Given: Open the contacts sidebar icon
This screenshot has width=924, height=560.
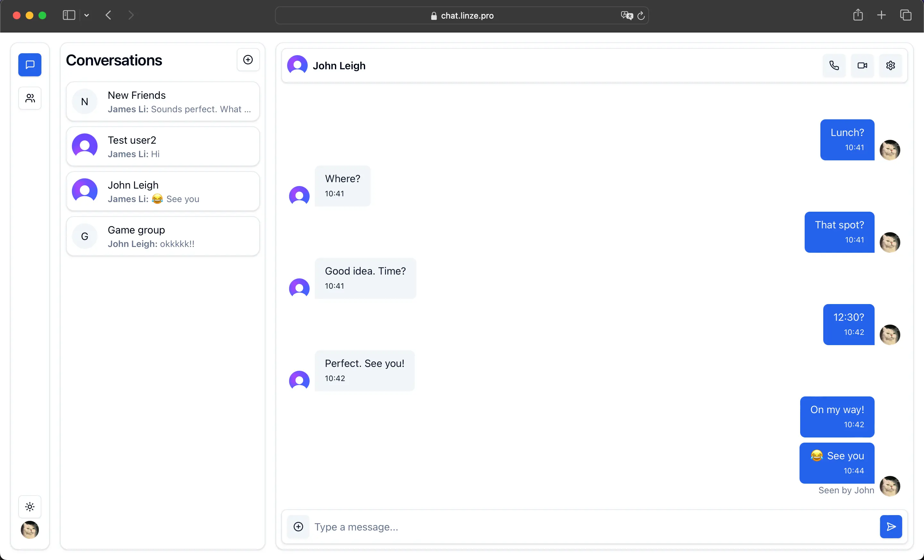Looking at the screenshot, I should click(x=30, y=98).
